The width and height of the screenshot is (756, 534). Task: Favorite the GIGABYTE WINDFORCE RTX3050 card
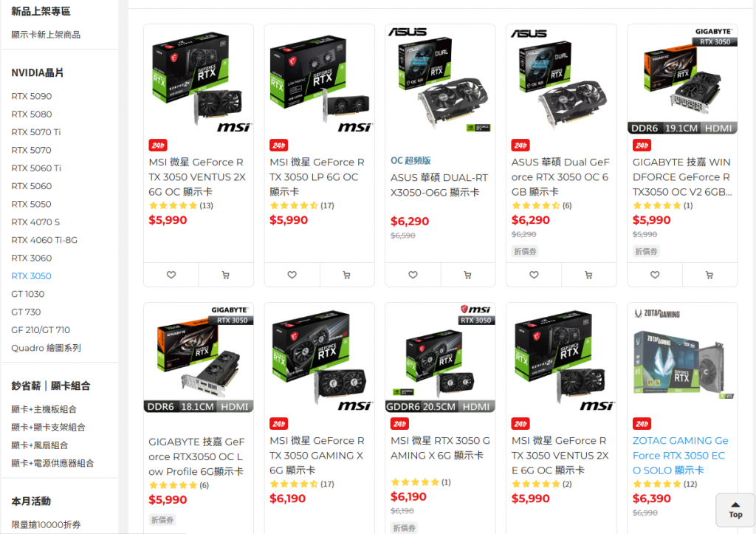656,275
